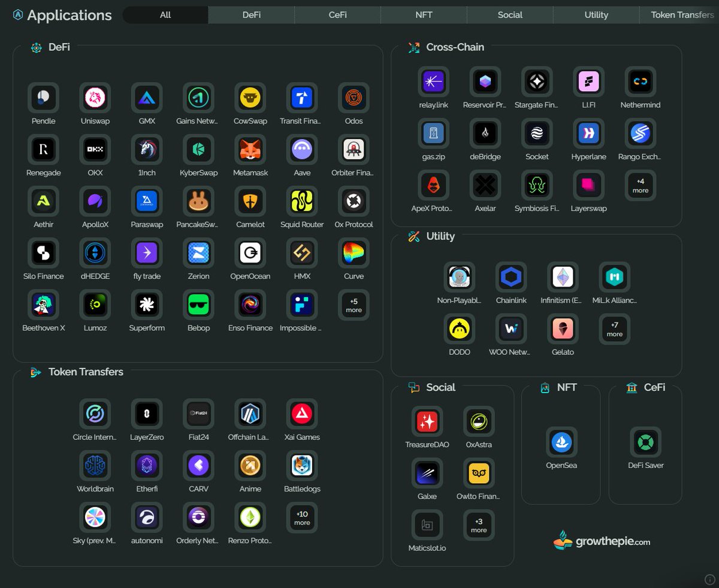Open the Layerswap icon

pyautogui.click(x=588, y=185)
